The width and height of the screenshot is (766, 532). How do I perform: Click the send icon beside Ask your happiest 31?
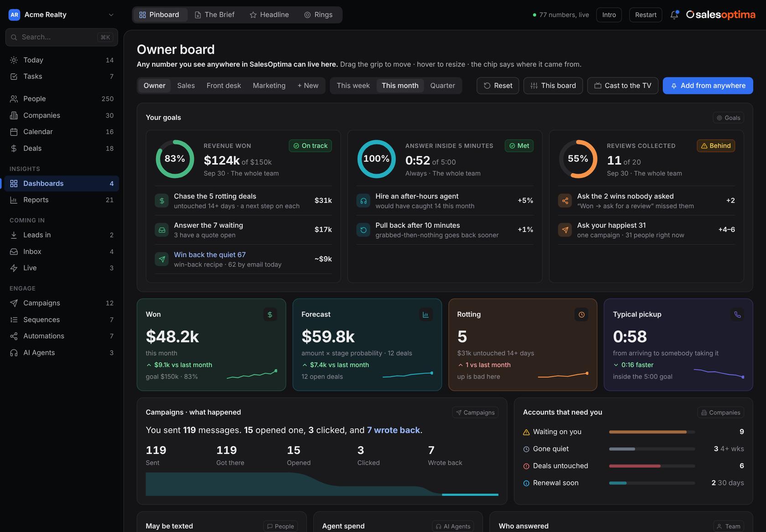(565, 230)
